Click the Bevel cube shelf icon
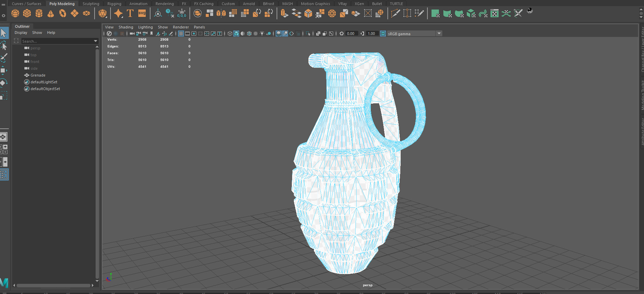The height and width of the screenshot is (294, 644). coord(308,13)
